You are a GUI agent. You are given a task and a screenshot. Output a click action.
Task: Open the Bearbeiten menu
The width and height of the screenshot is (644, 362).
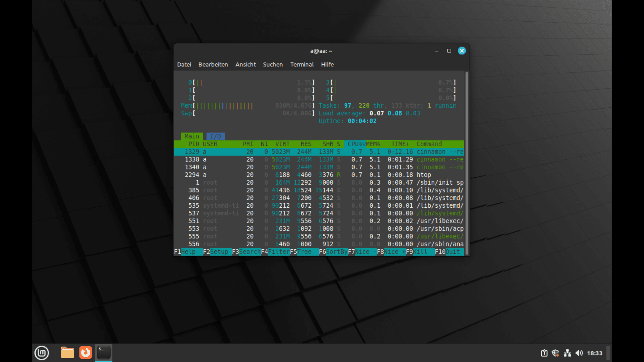[x=213, y=64]
